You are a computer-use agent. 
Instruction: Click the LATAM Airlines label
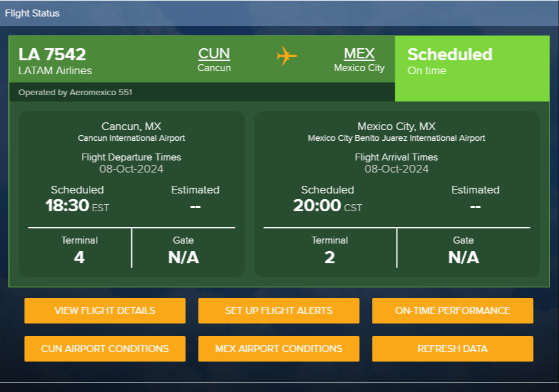[55, 70]
